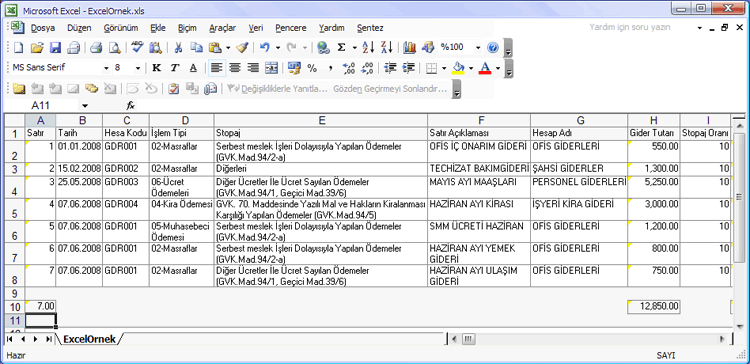Toggle align left
Viewport: 750px width, 364px height.
coord(217,68)
